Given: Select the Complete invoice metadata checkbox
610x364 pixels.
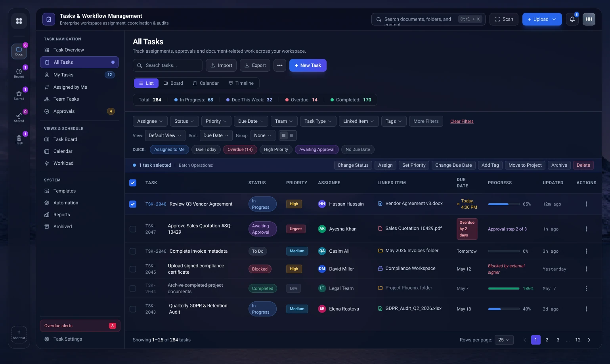Looking at the screenshot, I should tap(133, 251).
